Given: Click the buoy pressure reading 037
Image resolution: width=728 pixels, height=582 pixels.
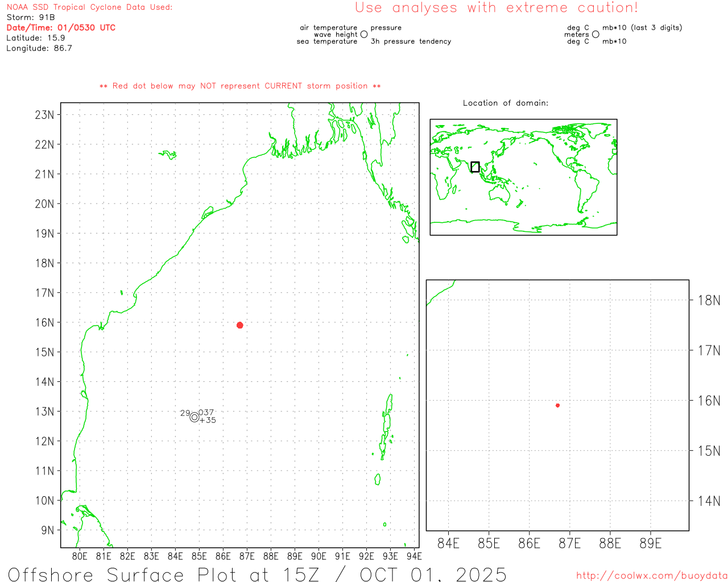Looking at the screenshot, I should pyautogui.click(x=206, y=413).
